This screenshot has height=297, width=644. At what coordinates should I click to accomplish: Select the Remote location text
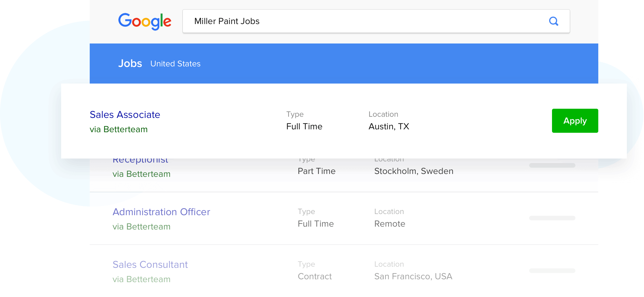[x=390, y=224]
